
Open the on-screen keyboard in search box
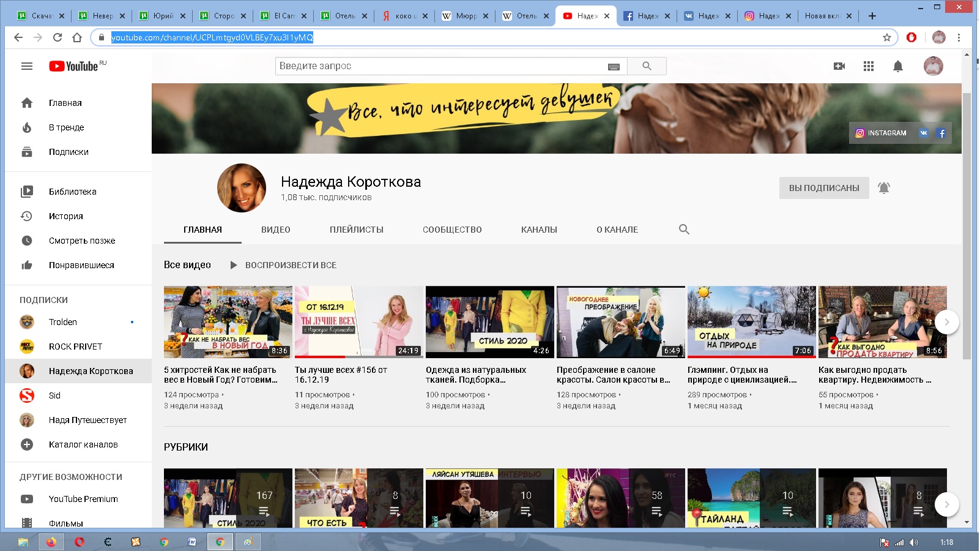point(614,66)
